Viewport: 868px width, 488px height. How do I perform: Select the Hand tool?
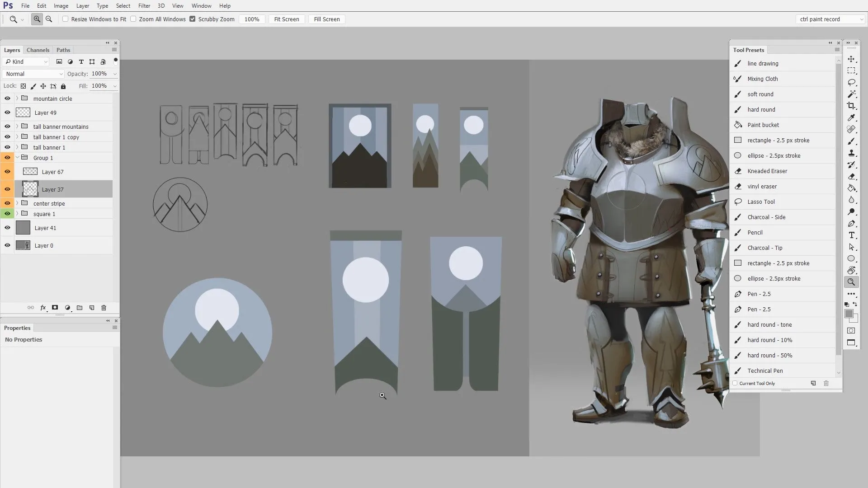(851, 270)
